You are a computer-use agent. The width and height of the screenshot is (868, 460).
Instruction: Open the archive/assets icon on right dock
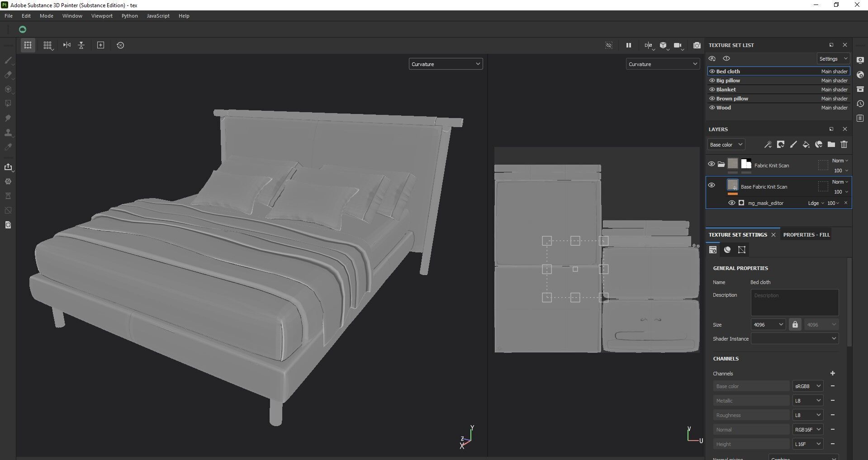(x=860, y=89)
